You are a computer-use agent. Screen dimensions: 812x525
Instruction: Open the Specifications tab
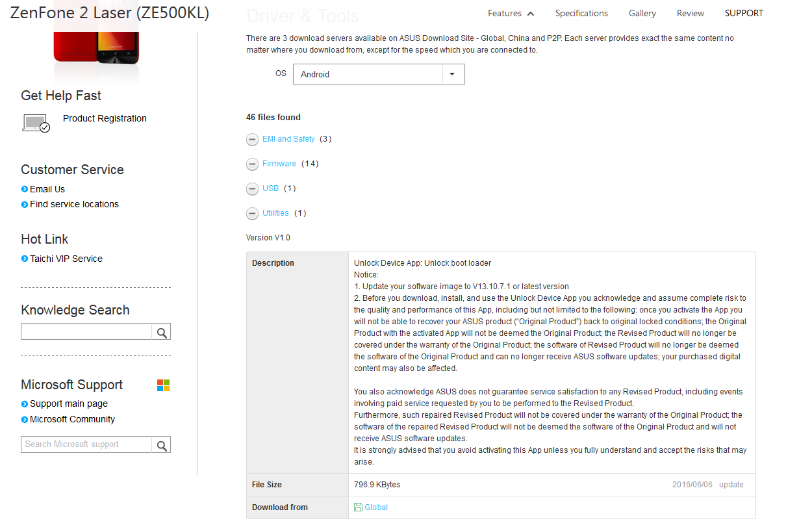click(581, 13)
